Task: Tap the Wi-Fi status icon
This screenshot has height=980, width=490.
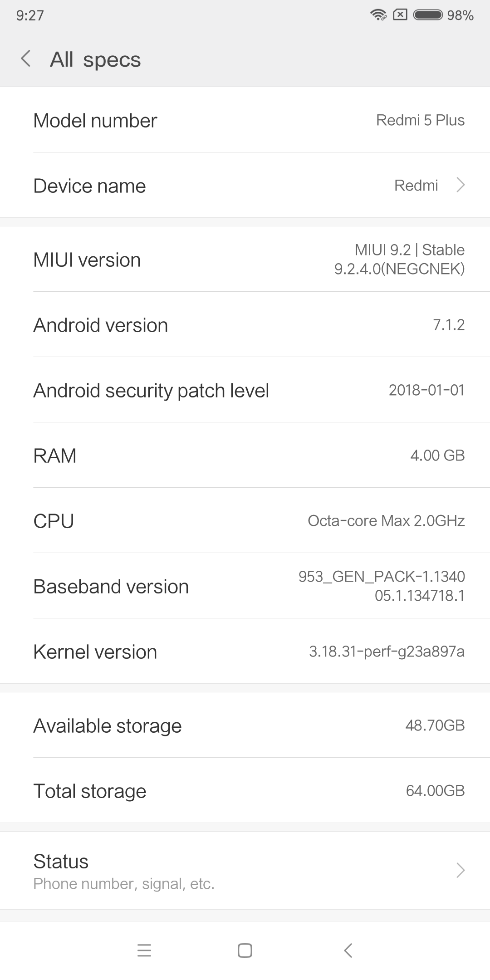Action: coord(378,15)
